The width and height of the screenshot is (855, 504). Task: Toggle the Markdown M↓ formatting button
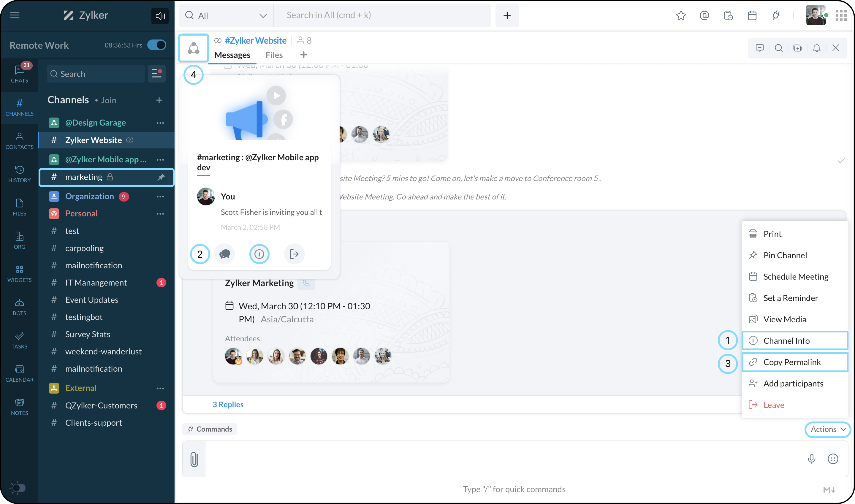(829, 489)
